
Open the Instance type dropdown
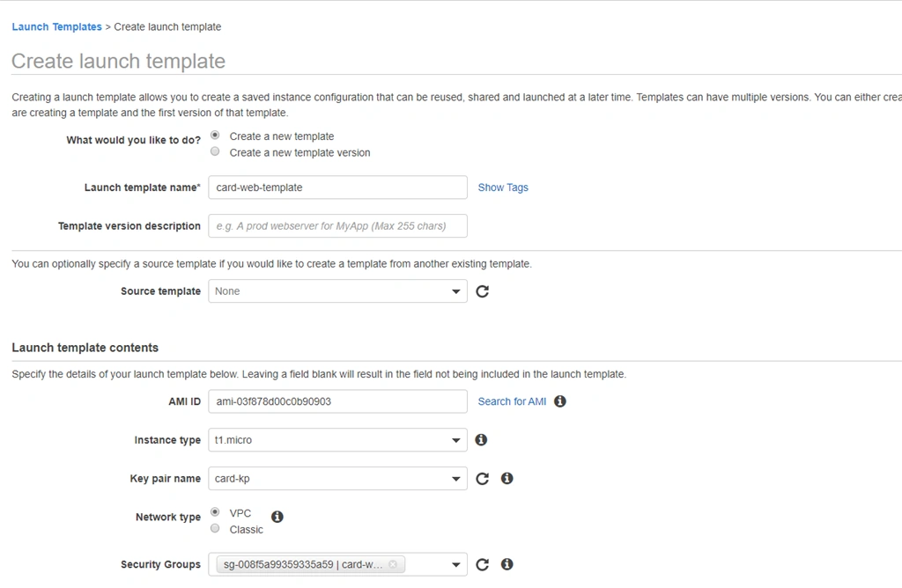337,440
